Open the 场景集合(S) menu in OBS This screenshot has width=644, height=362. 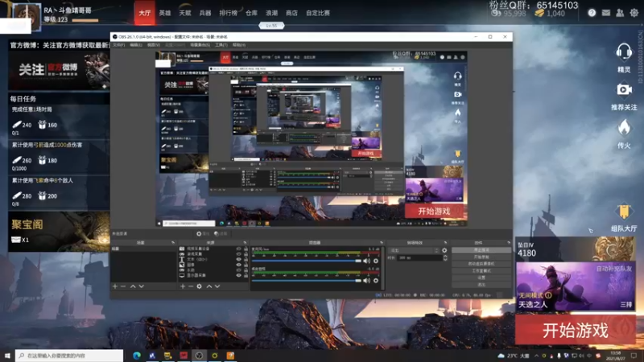[200, 45]
